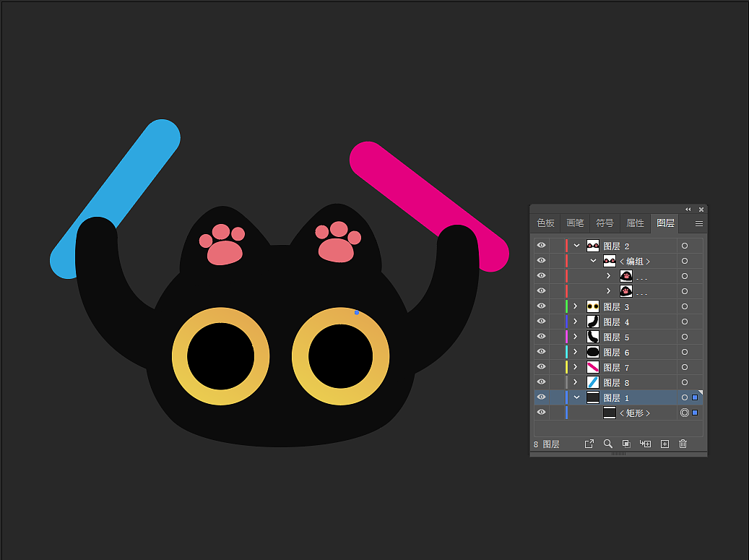Toggle visibility of the <编组> group
Viewport: 749px width, 560px height.
(x=541, y=260)
